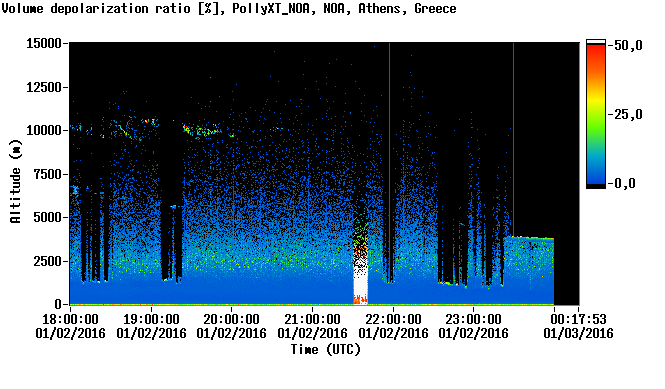Viewport: 665px width, 389px height.
Task: Click the 21:00:00 time tick label
Action: point(313,319)
